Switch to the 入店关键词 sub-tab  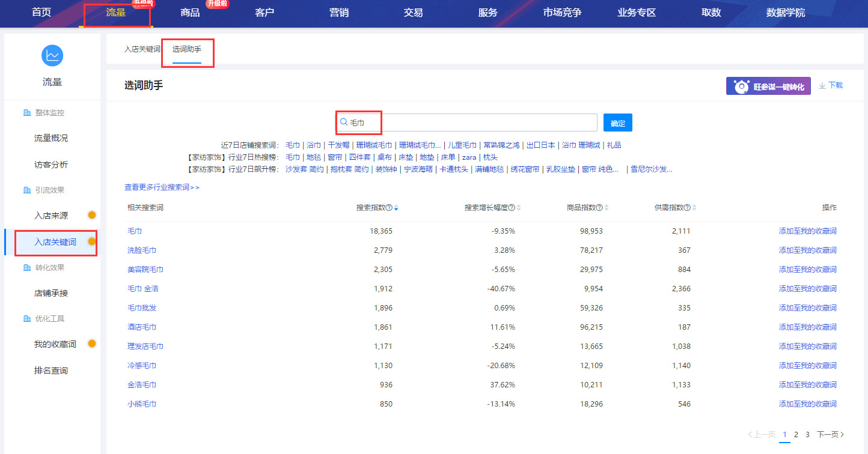142,49
